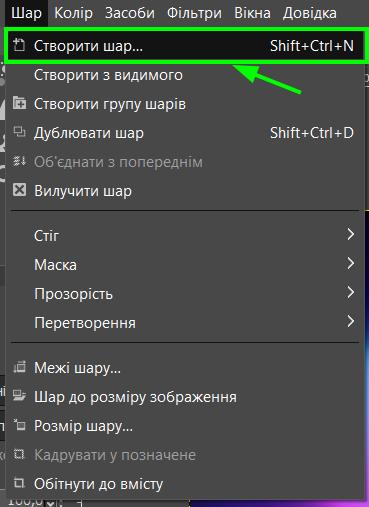Click the layer group icon beside Створити групу шарів

click(19, 103)
